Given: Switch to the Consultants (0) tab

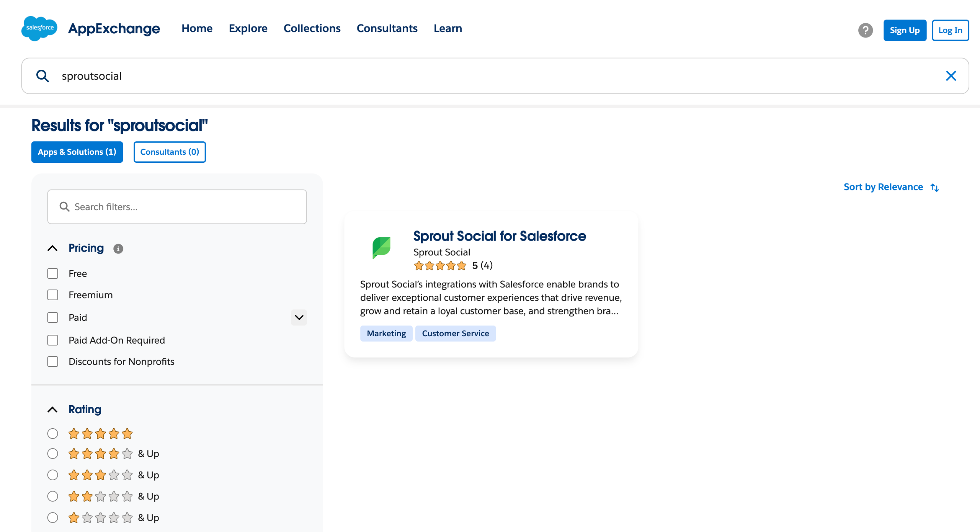Looking at the screenshot, I should point(169,152).
